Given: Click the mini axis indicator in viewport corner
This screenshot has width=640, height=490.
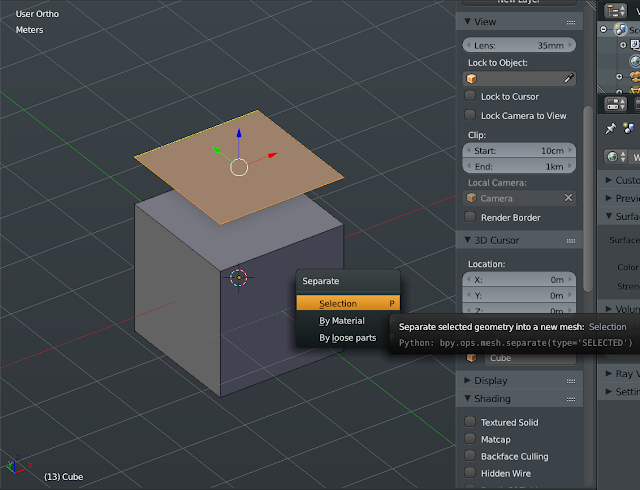Looking at the screenshot, I should [17, 465].
